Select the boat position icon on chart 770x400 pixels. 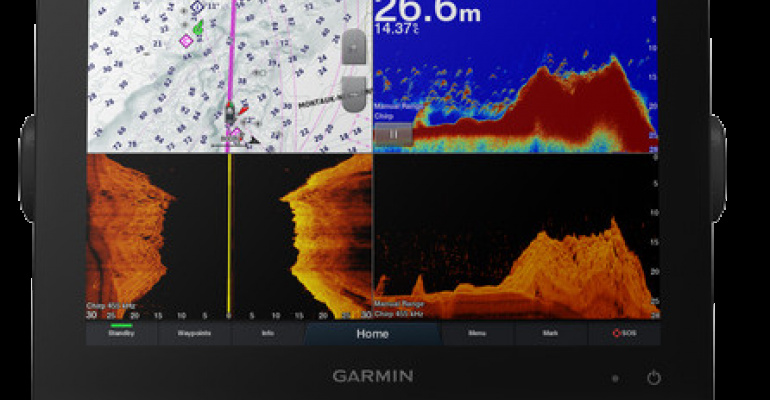coord(230,113)
